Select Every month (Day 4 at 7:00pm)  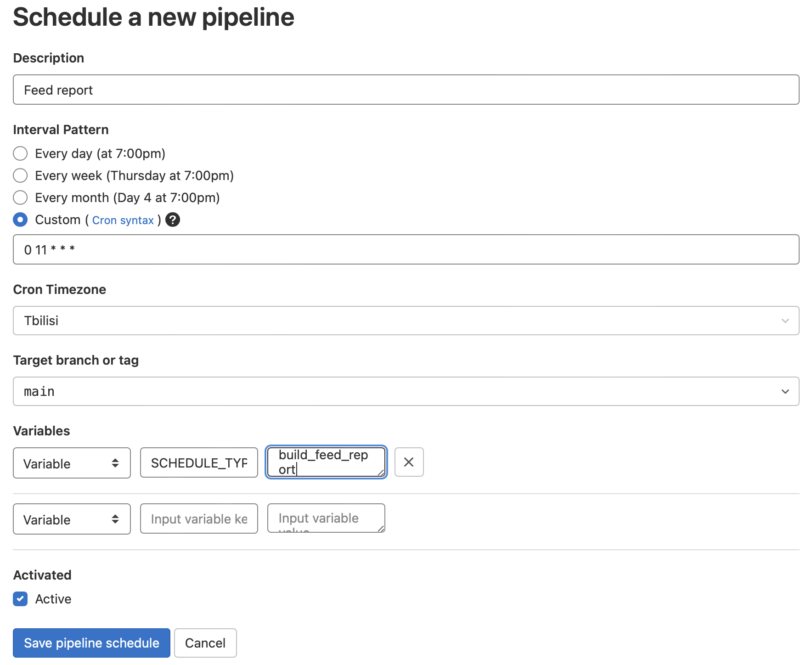point(20,197)
